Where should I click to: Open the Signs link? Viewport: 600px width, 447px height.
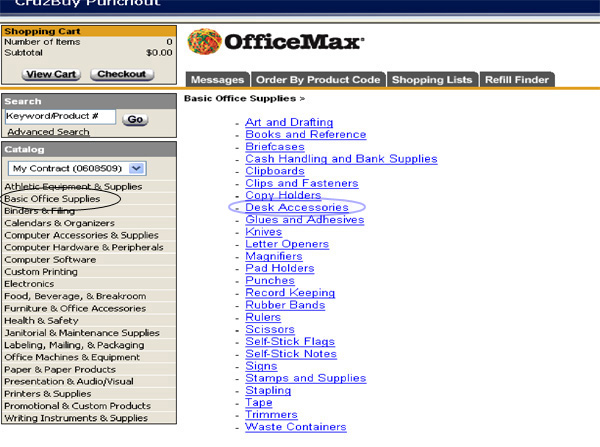pyautogui.click(x=261, y=366)
